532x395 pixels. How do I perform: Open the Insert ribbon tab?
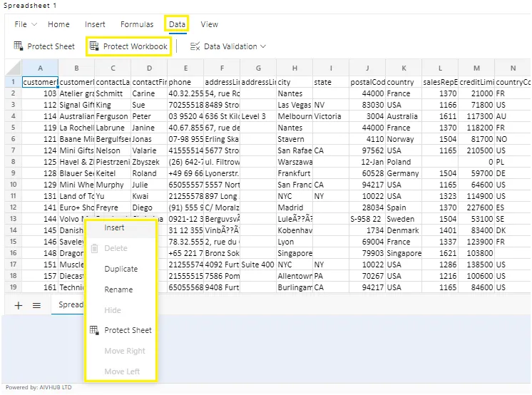95,24
